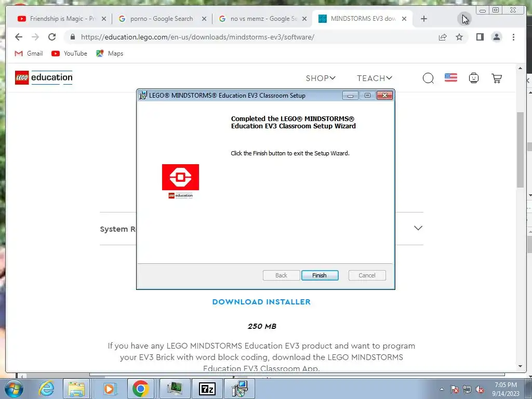
Task: Open the YouTube bookmark
Action: coord(69,54)
